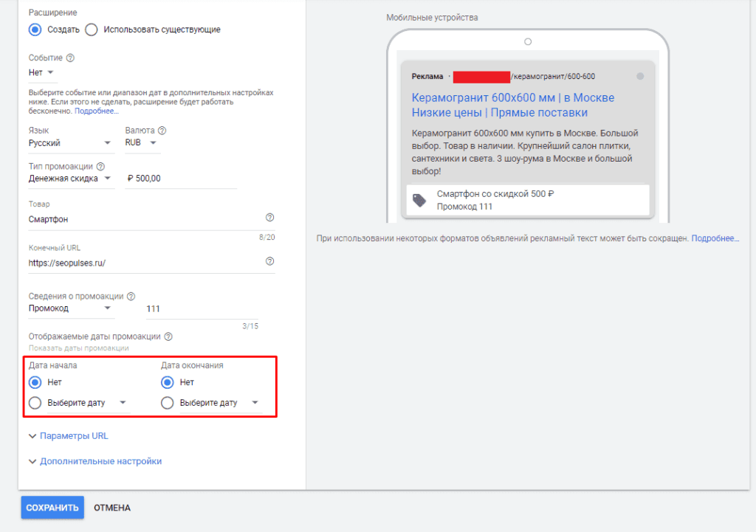Open help icon in 'Конечный URL' field

[x=270, y=261]
